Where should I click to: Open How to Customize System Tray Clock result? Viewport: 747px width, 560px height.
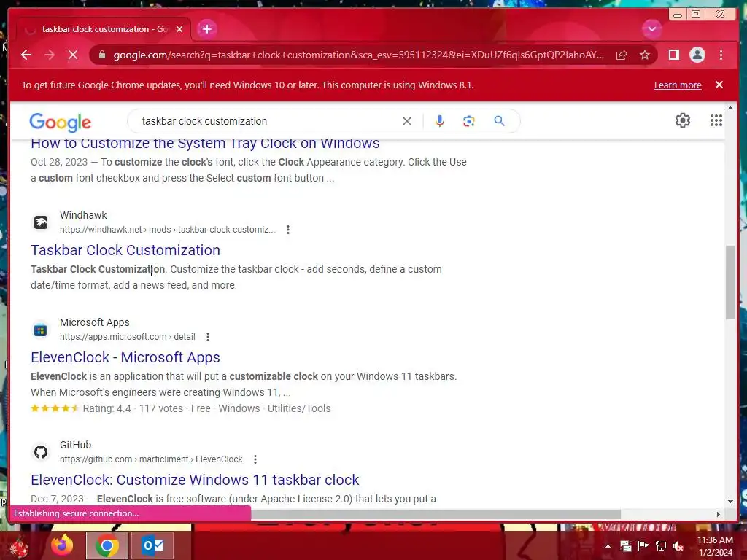click(205, 144)
